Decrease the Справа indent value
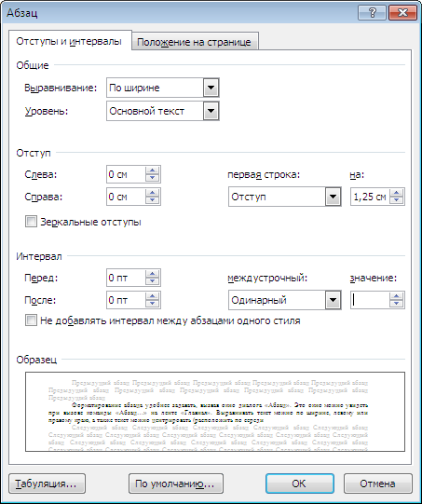 153,200
